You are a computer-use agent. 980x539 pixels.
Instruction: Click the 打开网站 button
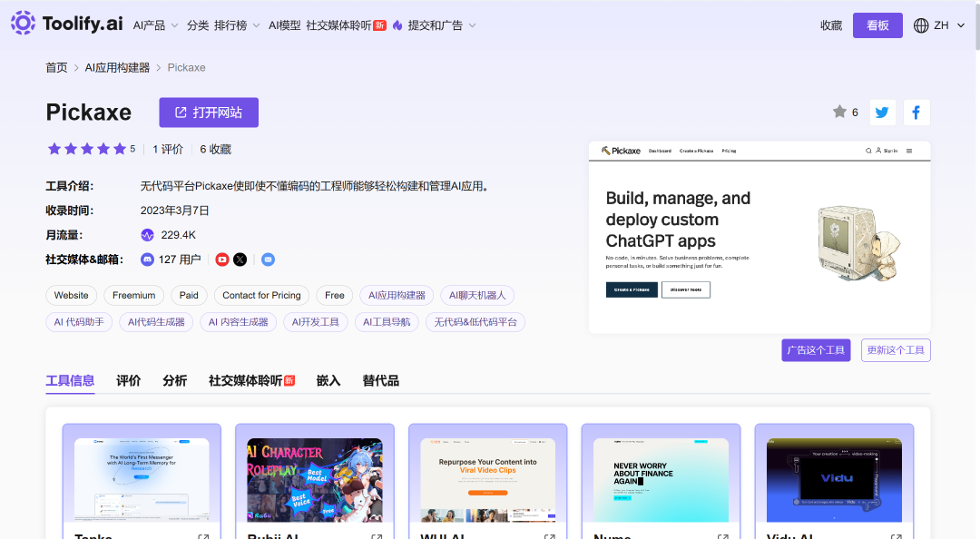coord(209,113)
